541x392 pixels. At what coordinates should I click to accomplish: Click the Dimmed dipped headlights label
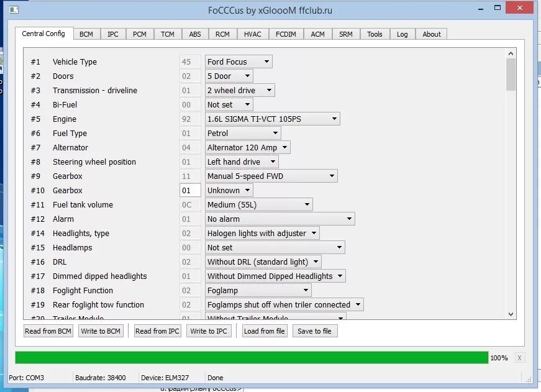click(100, 276)
